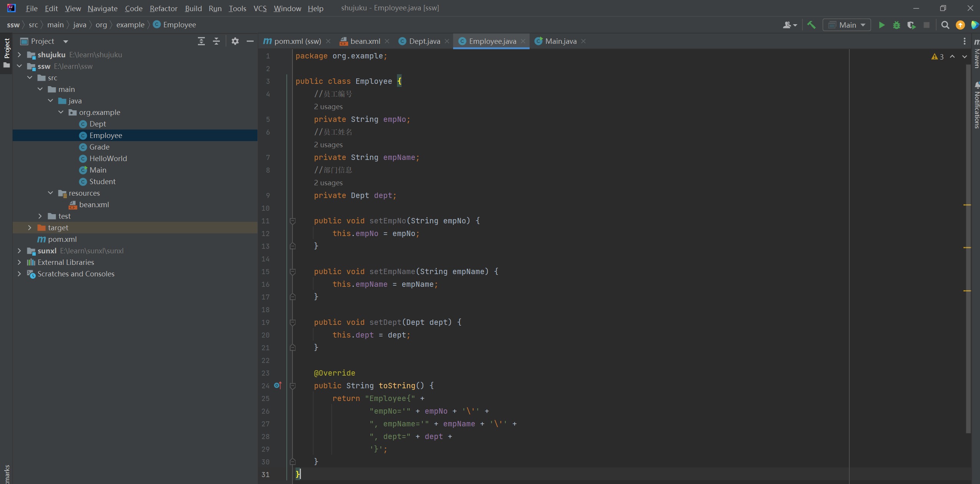Click the Build project hammer icon

tap(811, 25)
